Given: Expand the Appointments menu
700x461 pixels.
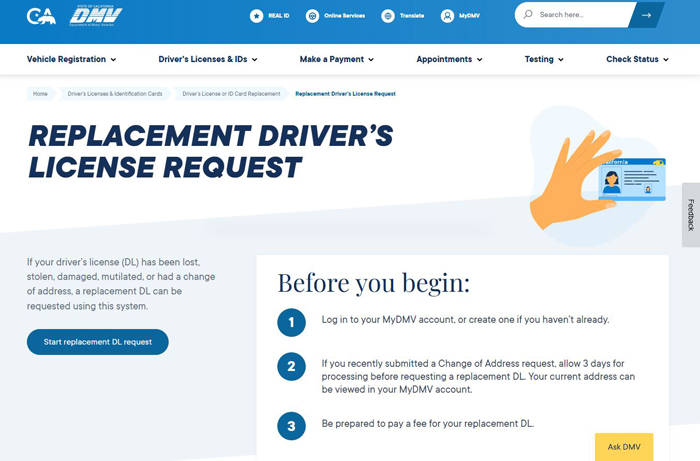Looking at the screenshot, I should coord(449,59).
